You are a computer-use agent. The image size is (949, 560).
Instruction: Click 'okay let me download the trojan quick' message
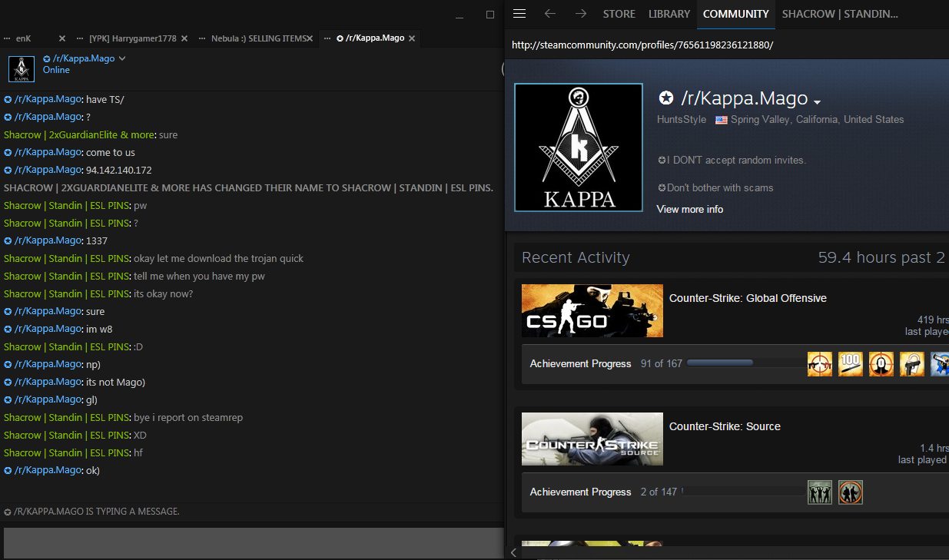(x=218, y=258)
